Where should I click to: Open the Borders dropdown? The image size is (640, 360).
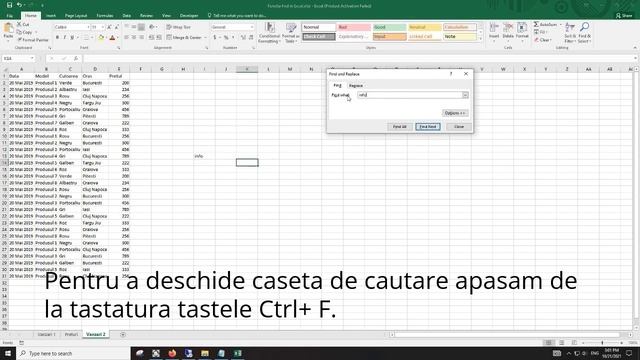click(x=91, y=38)
